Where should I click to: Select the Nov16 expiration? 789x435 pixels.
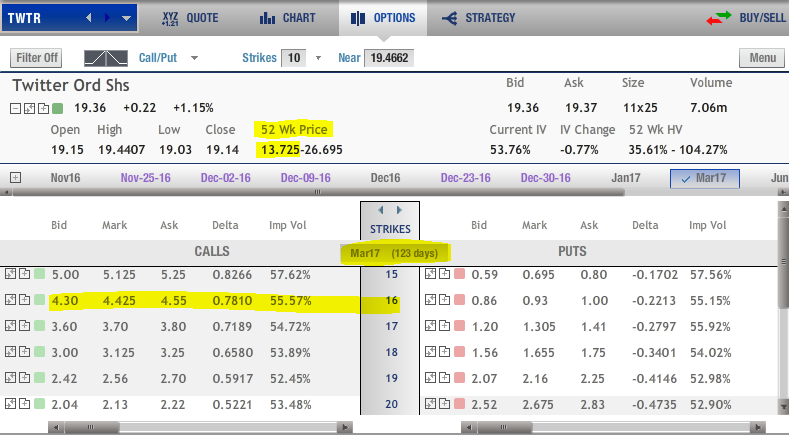(x=65, y=178)
